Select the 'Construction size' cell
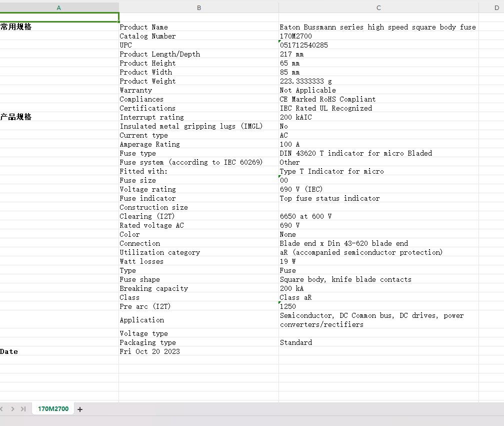The image size is (504, 426). (x=198, y=207)
